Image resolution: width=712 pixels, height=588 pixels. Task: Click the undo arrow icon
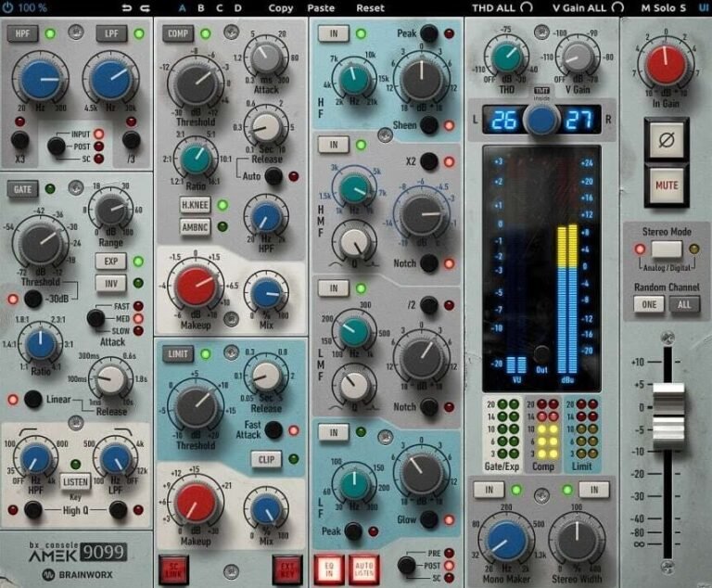coord(127,7)
